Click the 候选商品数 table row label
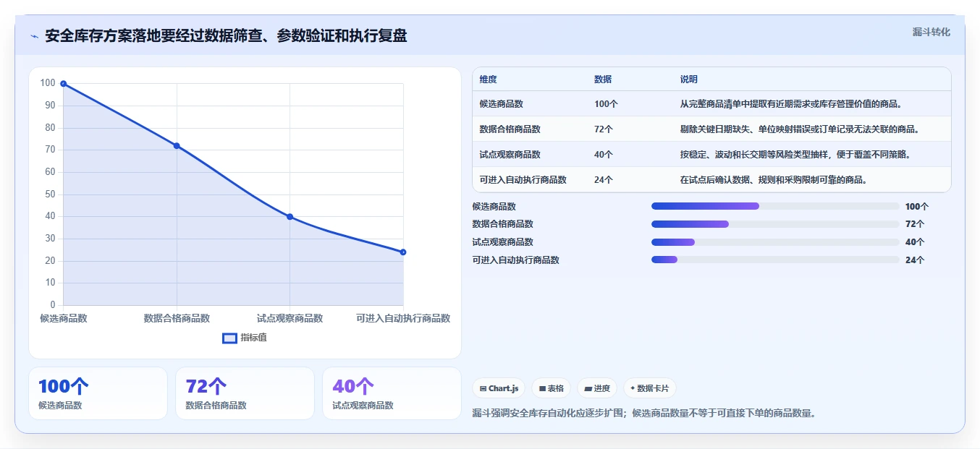The width and height of the screenshot is (980, 449). coord(502,104)
